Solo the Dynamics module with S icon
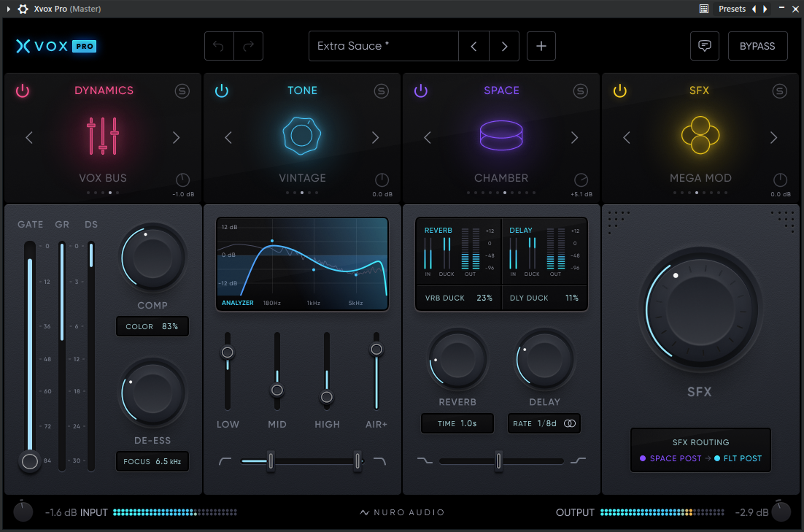804x532 pixels. tap(182, 91)
